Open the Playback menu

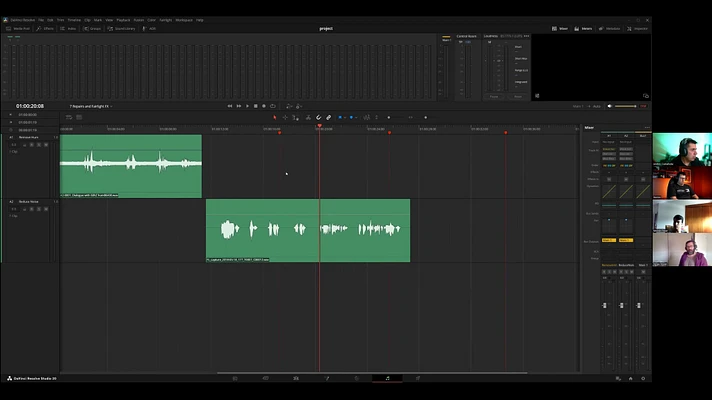pos(123,20)
